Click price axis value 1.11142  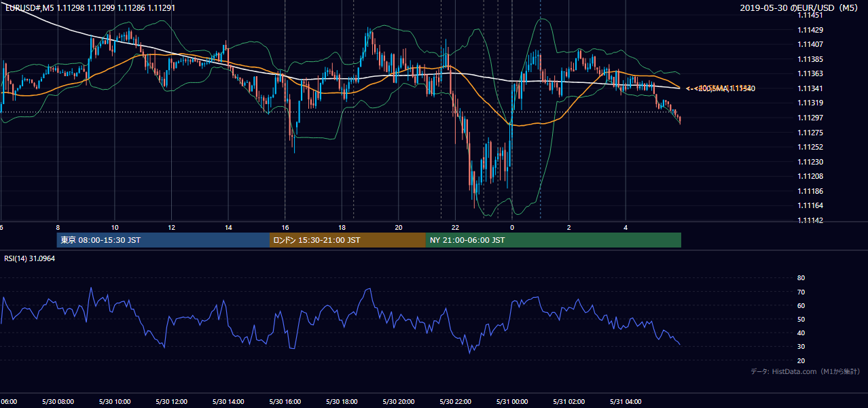pos(810,220)
